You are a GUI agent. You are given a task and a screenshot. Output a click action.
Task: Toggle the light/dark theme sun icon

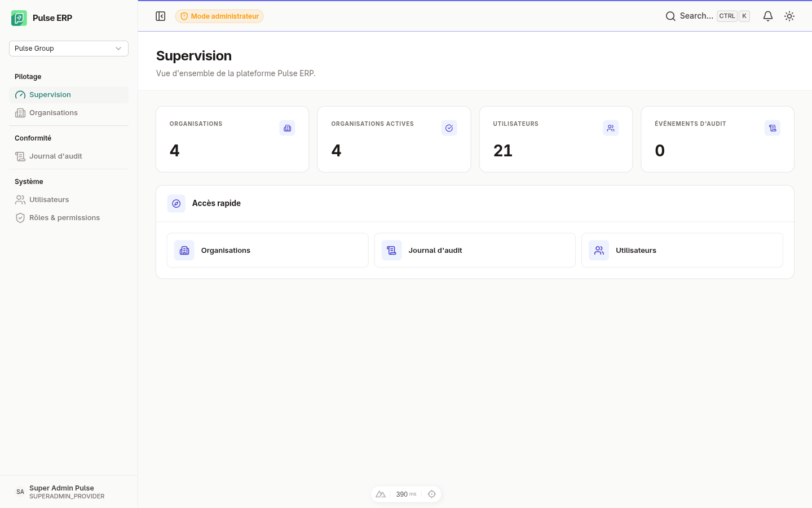tap(789, 16)
